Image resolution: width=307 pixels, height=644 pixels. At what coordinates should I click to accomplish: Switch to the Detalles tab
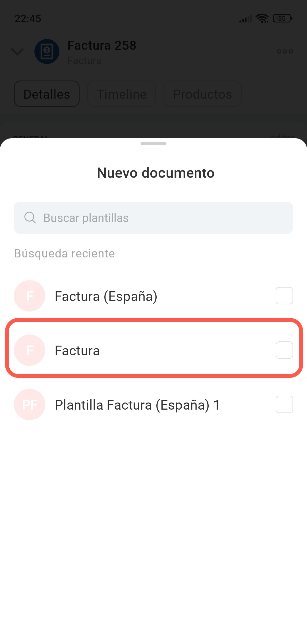(47, 94)
